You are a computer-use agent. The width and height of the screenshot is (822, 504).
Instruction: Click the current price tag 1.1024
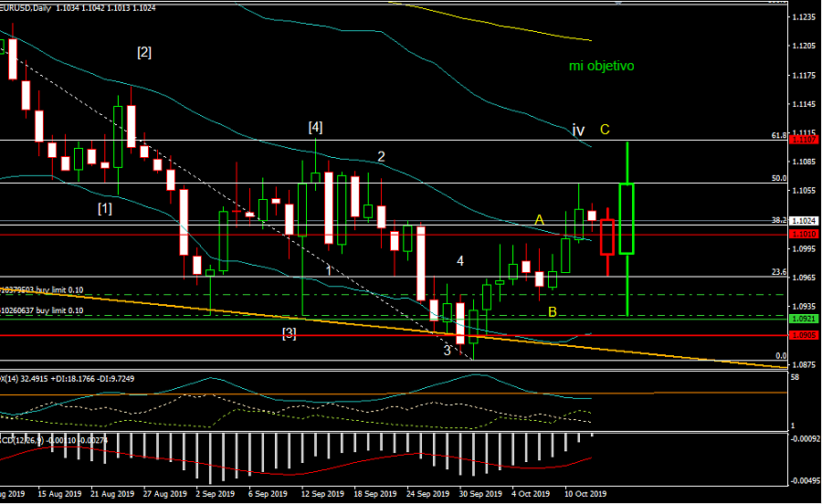803,221
